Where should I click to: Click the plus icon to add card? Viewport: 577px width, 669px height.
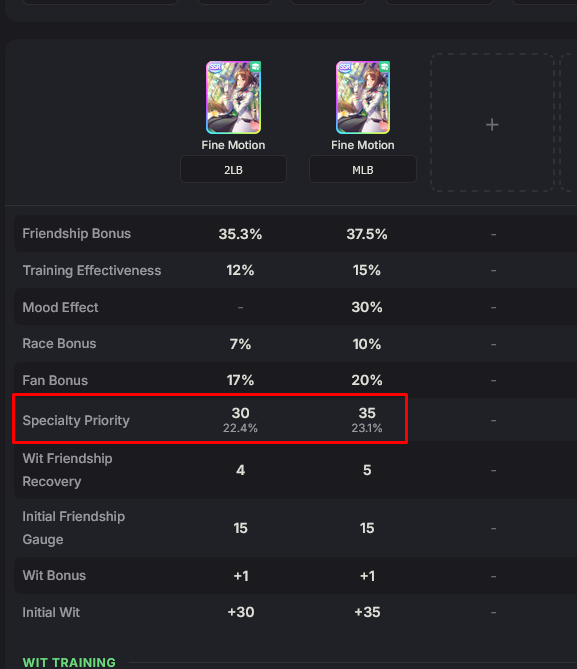pyautogui.click(x=492, y=125)
